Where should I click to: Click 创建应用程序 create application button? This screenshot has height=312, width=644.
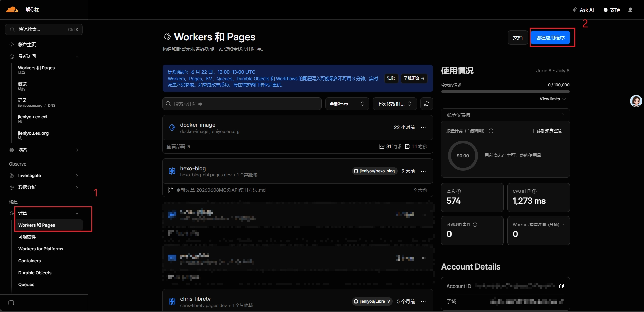tap(550, 38)
